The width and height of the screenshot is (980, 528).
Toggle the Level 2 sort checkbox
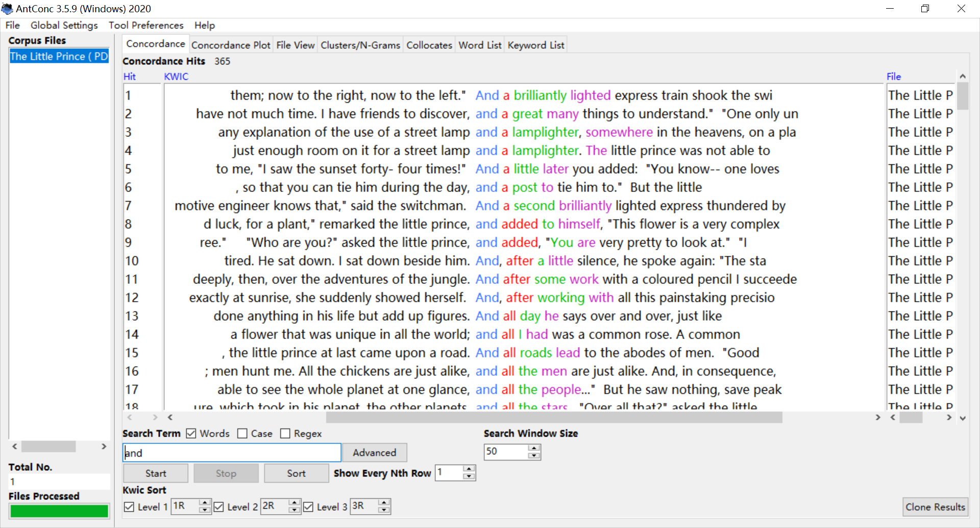coord(218,507)
